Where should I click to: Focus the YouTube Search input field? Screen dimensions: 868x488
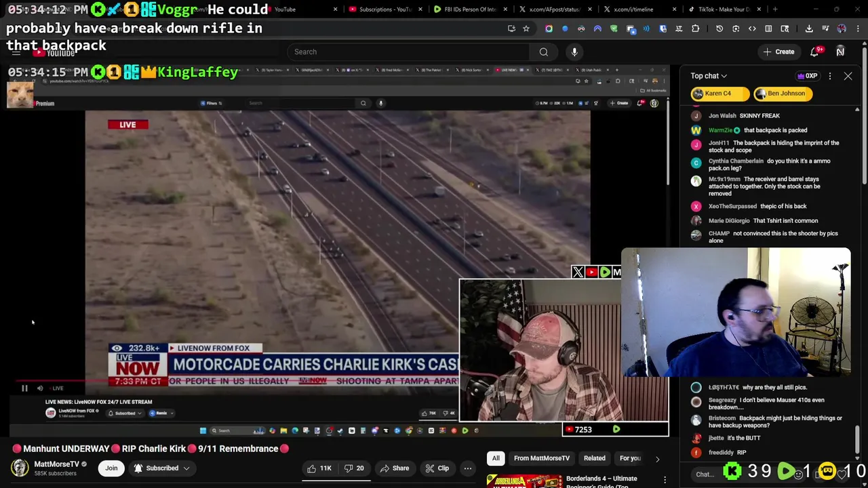click(409, 52)
